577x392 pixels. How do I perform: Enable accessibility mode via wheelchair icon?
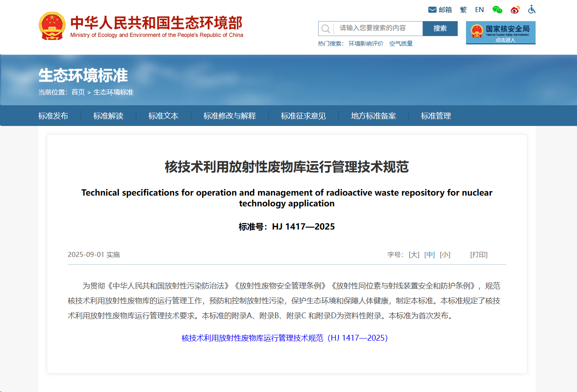click(531, 10)
